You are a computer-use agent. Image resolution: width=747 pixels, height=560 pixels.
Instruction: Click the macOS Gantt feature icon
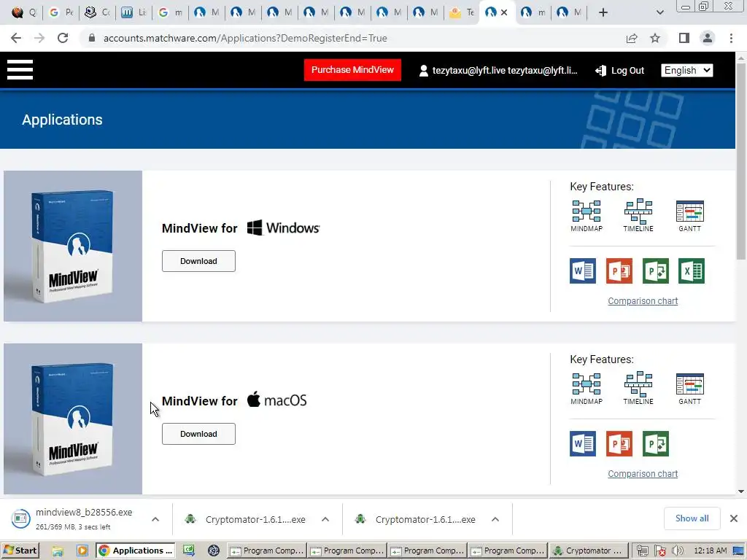click(690, 389)
